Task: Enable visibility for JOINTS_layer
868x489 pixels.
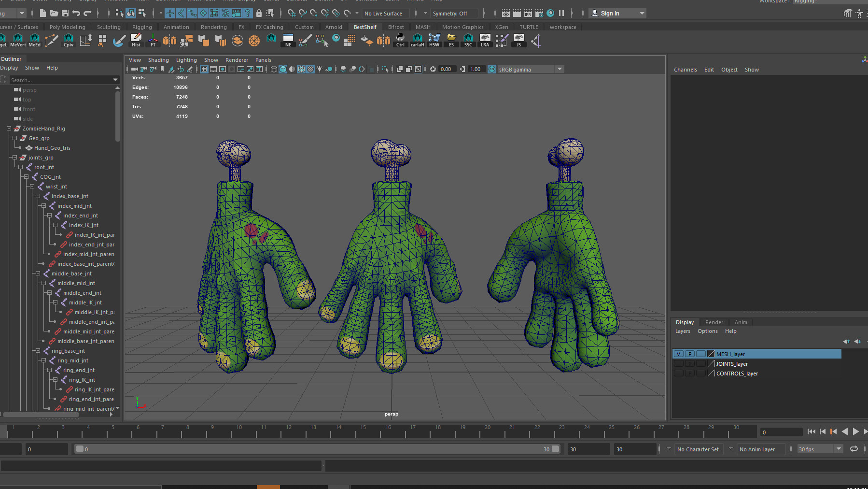Action: click(x=679, y=363)
